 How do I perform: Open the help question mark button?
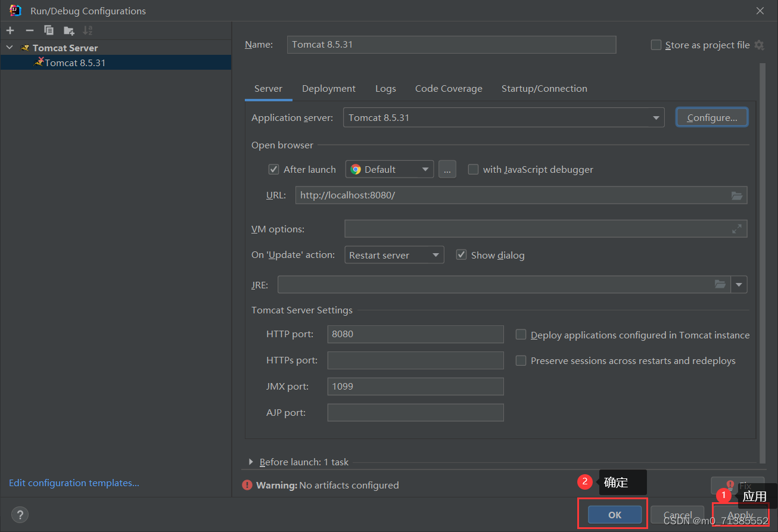point(20,515)
